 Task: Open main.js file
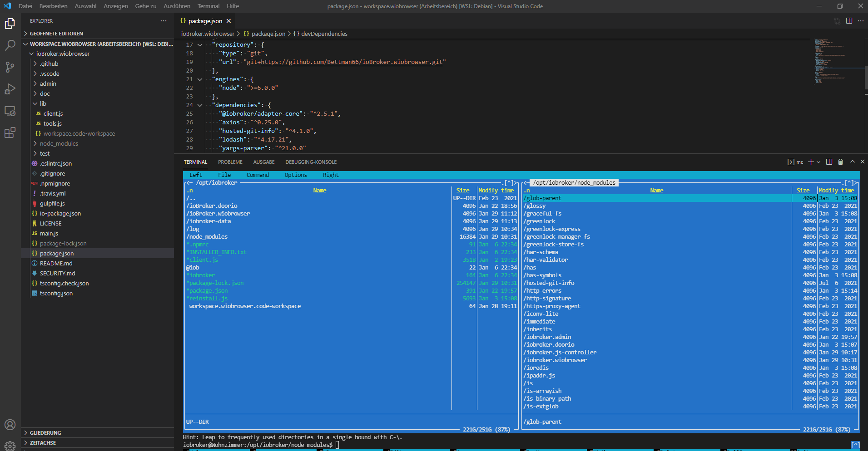(x=98, y=233)
